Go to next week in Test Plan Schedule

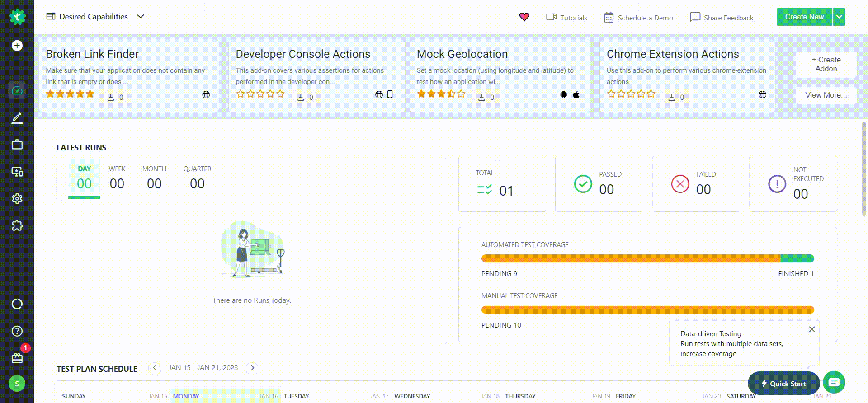pyautogui.click(x=252, y=368)
